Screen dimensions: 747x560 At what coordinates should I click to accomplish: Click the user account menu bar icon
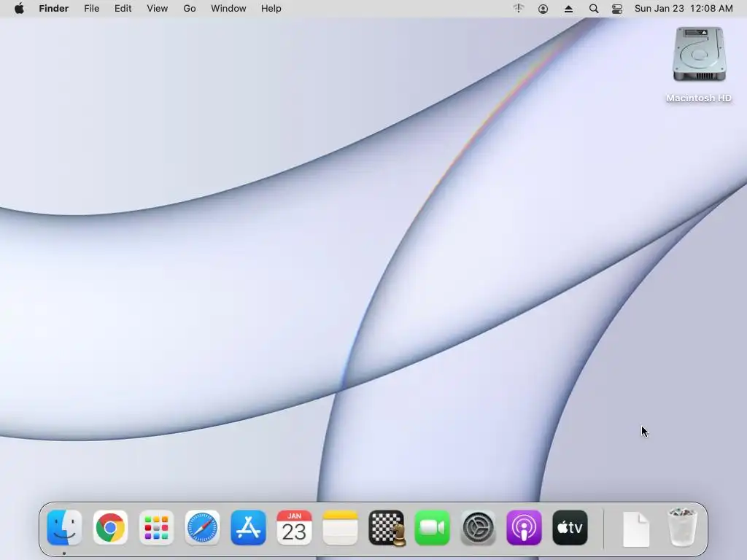(x=543, y=9)
